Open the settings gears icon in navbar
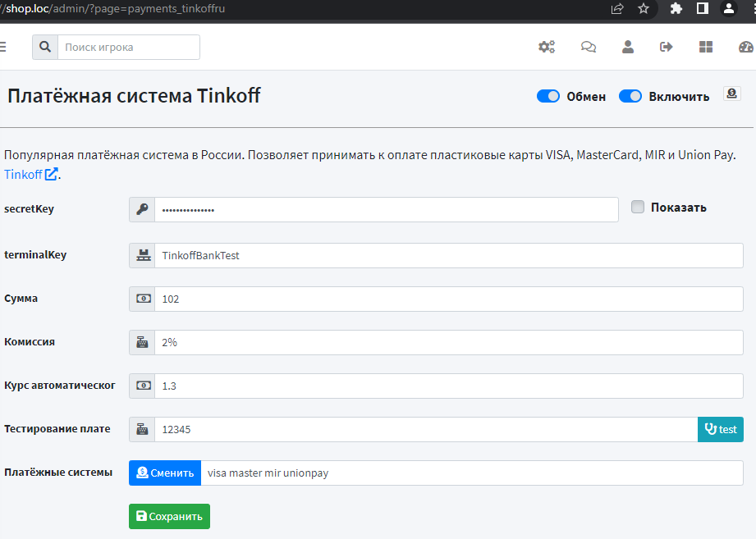Screen dimensions: 756x539 pyautogui.click(x=547, y=47)
